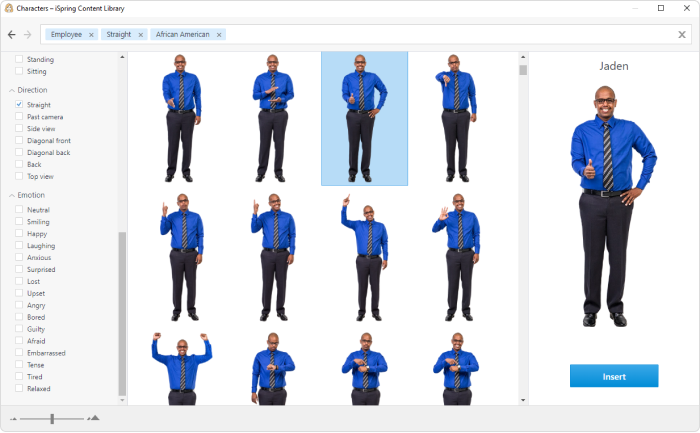700x433 pixels.
Task: Click the gallery scroll-up arrow
Action: tap(523, 57)
